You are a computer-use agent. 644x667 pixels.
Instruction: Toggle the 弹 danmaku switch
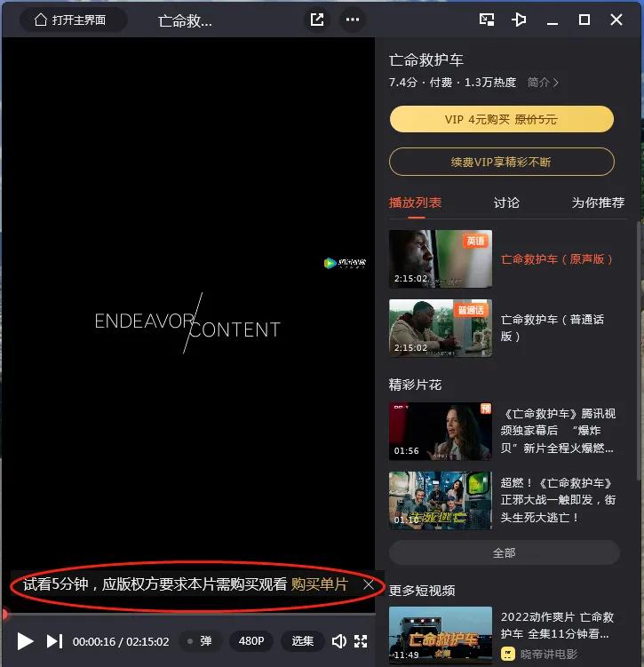pos(201,640)
